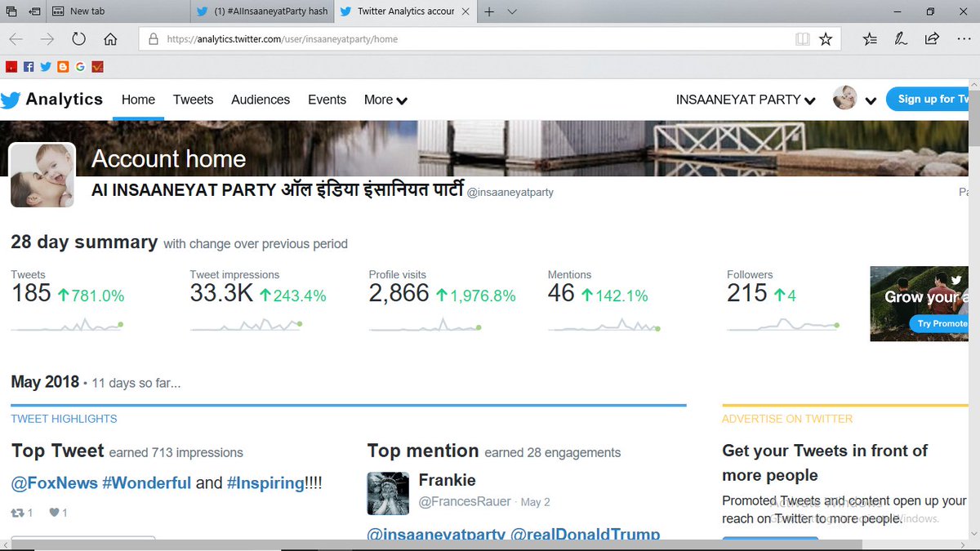Screen dimensions: 980x551
Task: Expand the More dropdown menu
Action: [385, 100]
